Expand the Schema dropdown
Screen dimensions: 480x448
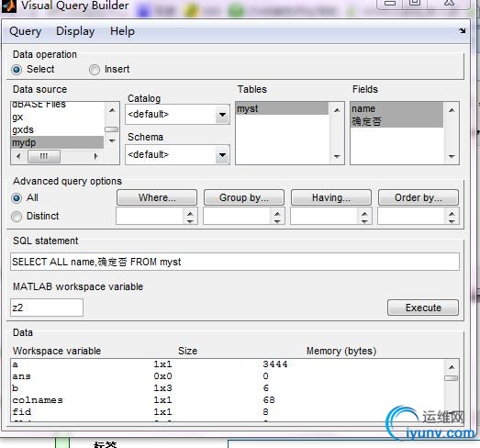[x=222, y=155]
